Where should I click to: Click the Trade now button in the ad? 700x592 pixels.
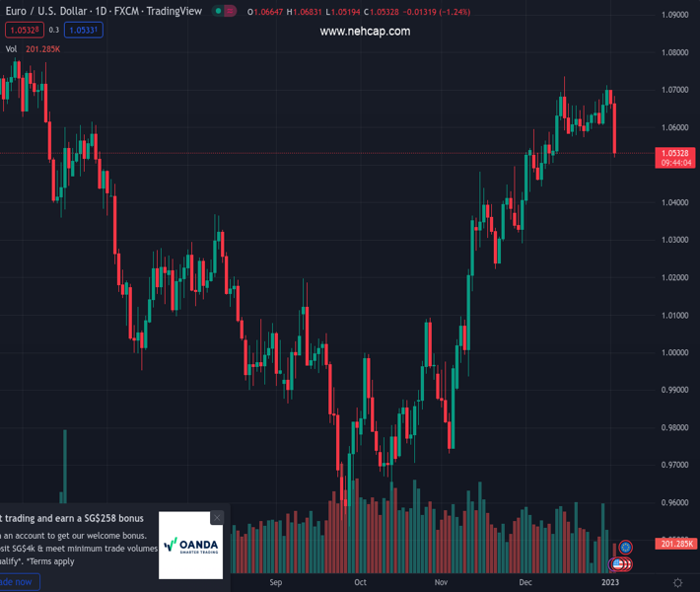point(18,582)
